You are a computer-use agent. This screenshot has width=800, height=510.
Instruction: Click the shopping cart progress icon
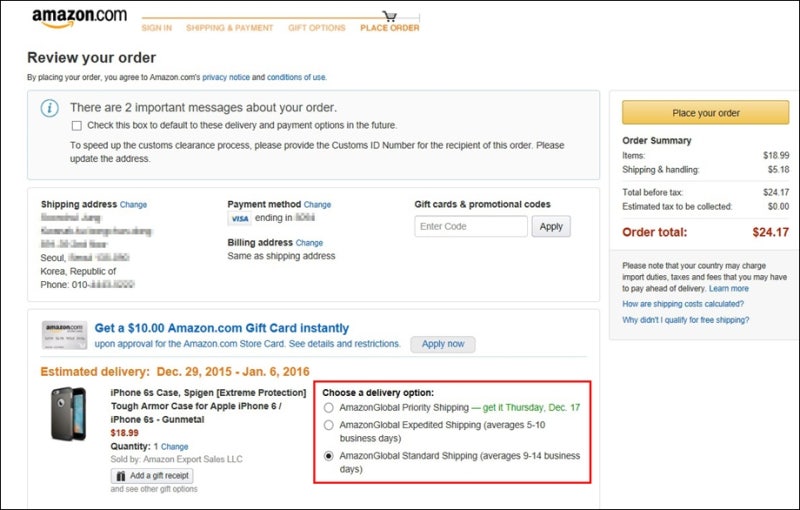(390, 16)
